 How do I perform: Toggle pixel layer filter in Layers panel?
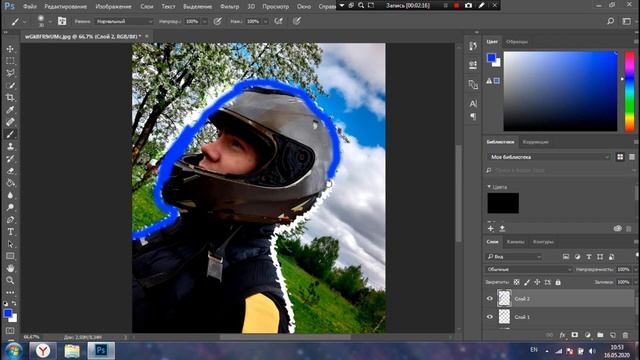pyautogui.click(x=566, y=257)
